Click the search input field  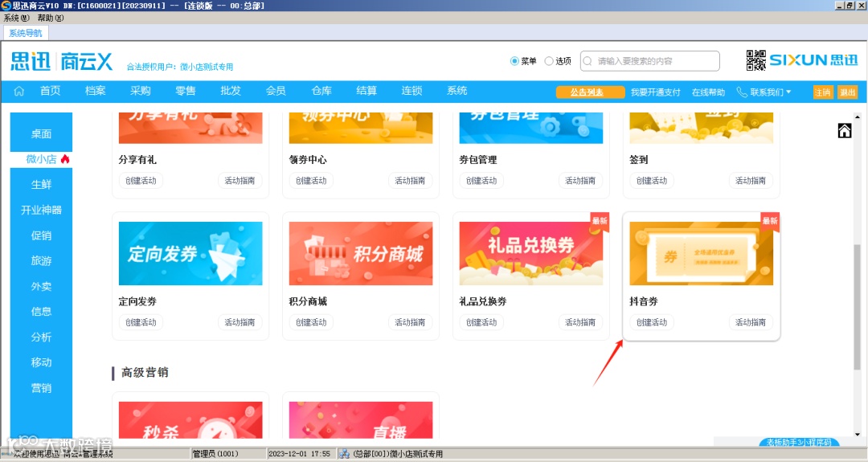click(x=650, y=61)
